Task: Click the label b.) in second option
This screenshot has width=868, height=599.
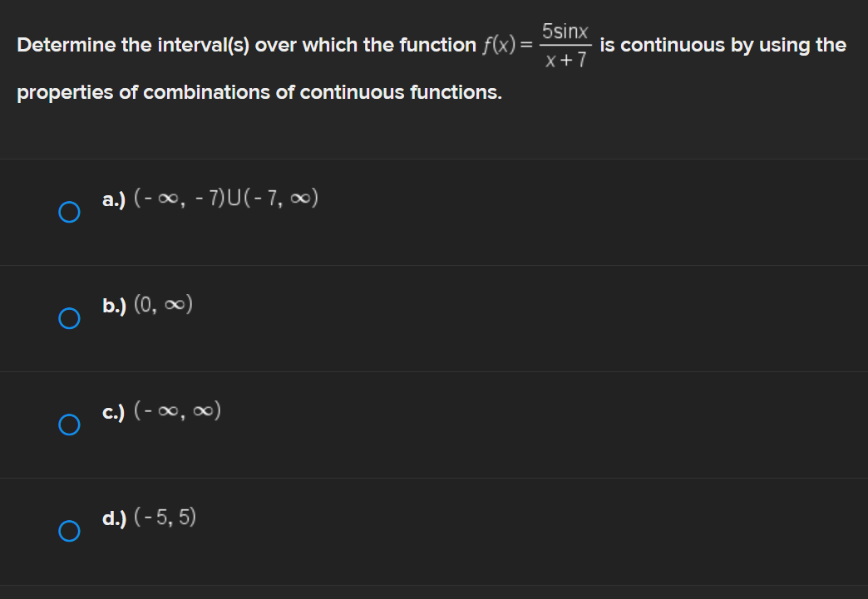Action: [112, 306]
